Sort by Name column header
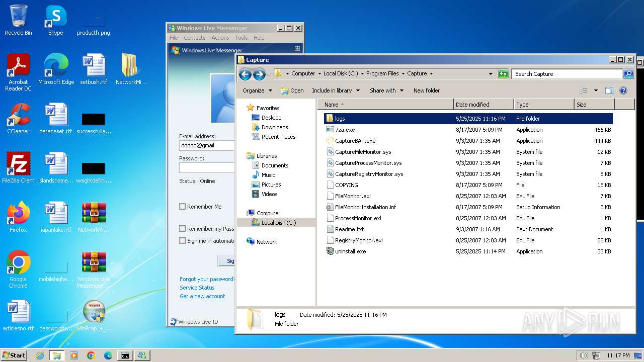Screen dimensions: 644x362 point(385,105)
